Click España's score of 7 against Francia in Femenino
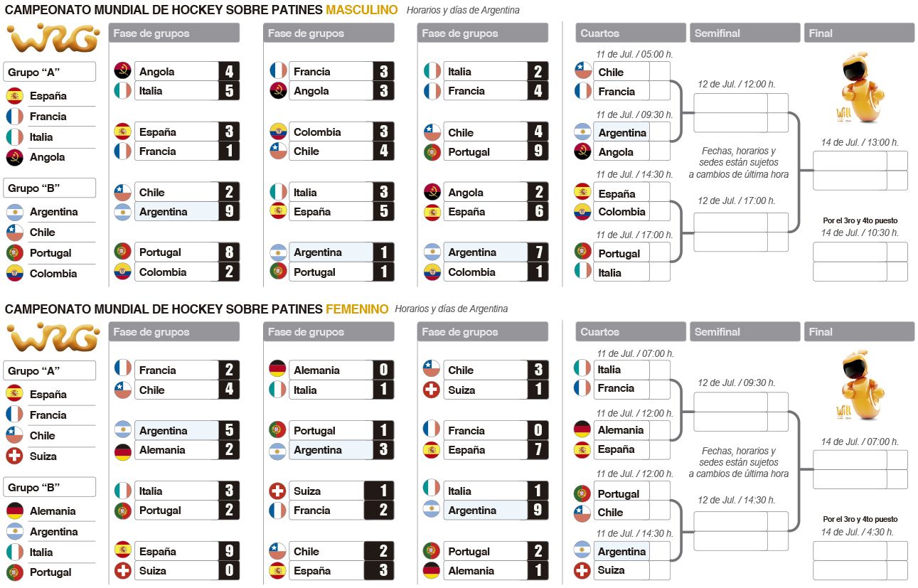The height and width of the screenshot is (588, 918). click(x=538, y=450)
